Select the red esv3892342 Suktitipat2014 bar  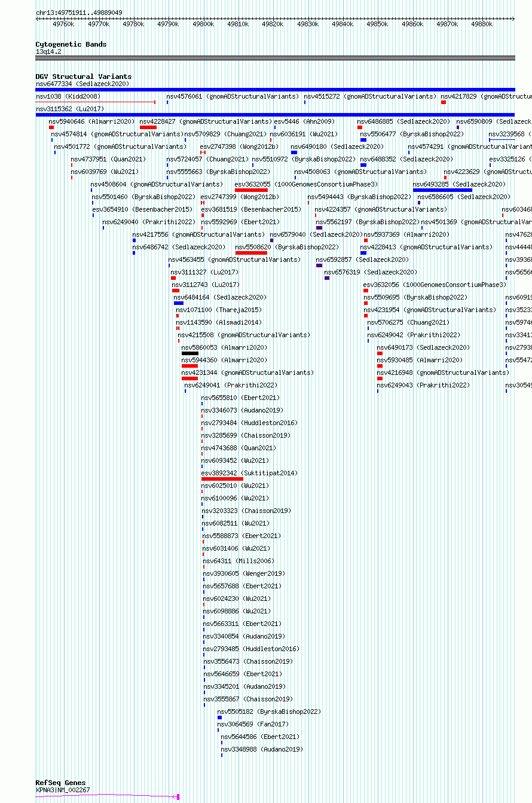[x=222, y=479]
